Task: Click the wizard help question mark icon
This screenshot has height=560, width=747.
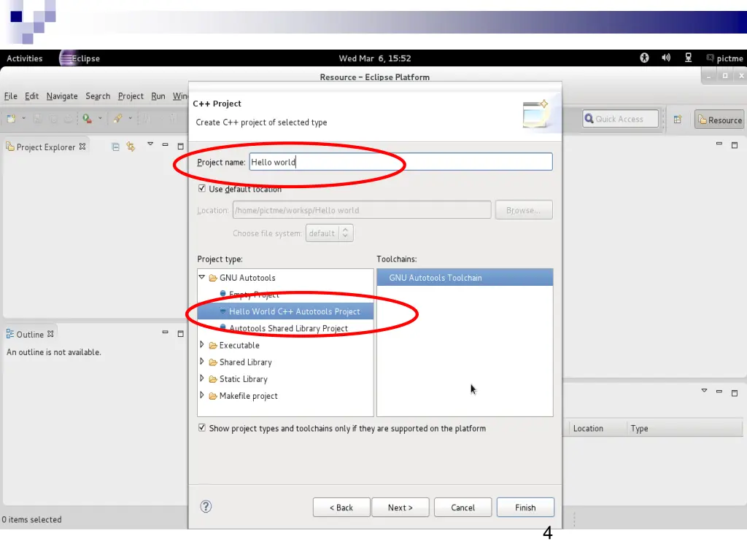Action: point(206,507)
